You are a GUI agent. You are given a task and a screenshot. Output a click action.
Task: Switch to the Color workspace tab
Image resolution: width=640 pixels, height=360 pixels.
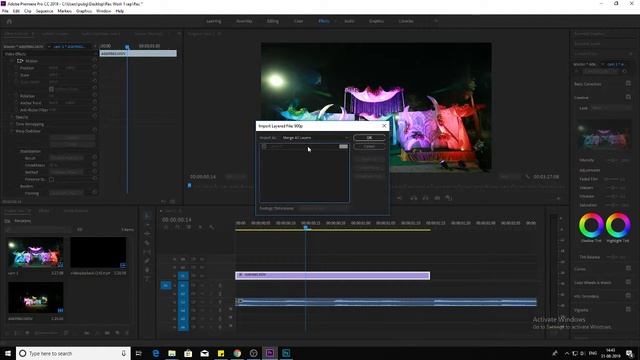[299, 21]
